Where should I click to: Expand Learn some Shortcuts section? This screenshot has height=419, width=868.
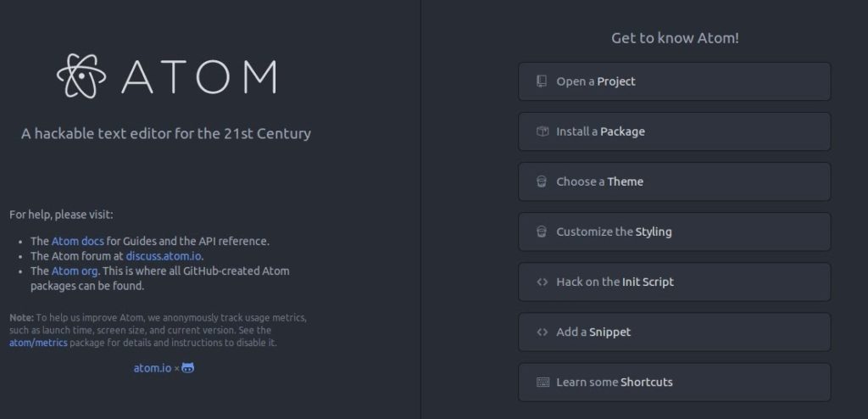674,382
